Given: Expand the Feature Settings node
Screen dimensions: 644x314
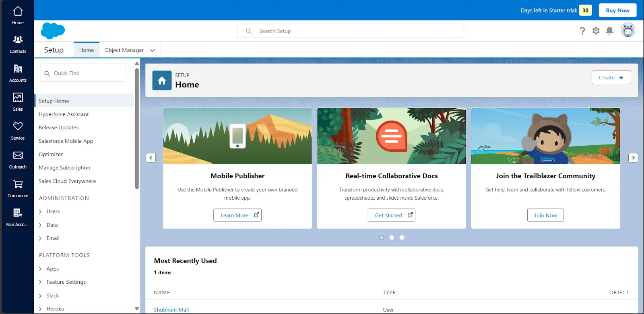Looking at the screenshot, I should click(40, 282).
